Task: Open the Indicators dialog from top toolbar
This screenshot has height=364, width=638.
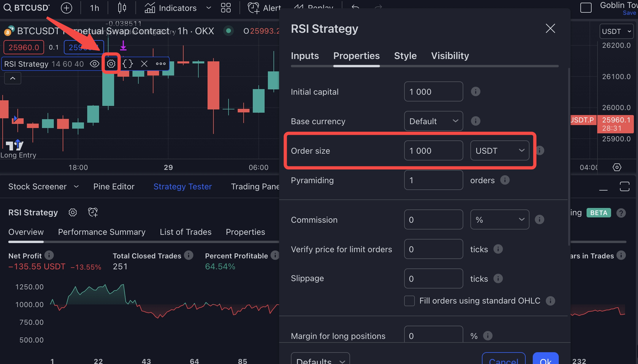Action: [x=170, y=8]
